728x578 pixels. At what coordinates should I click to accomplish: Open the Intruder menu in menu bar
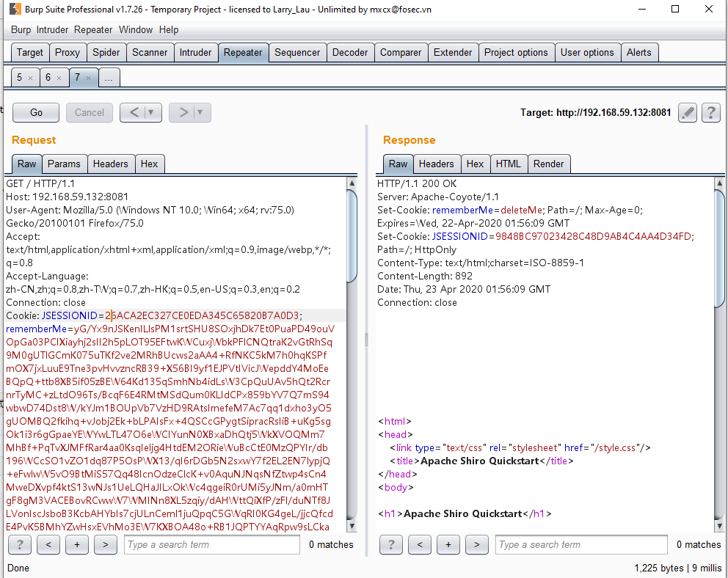[52, 30]
